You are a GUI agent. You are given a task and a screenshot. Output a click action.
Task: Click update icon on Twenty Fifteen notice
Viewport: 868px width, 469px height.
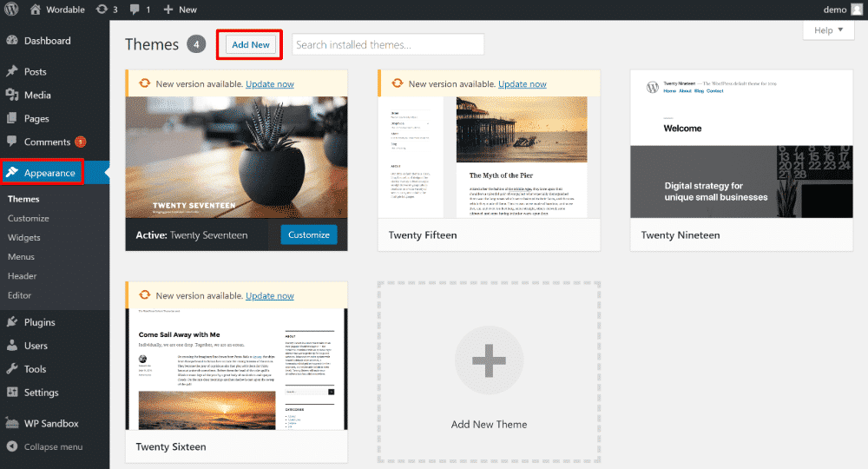pos(398,83)
